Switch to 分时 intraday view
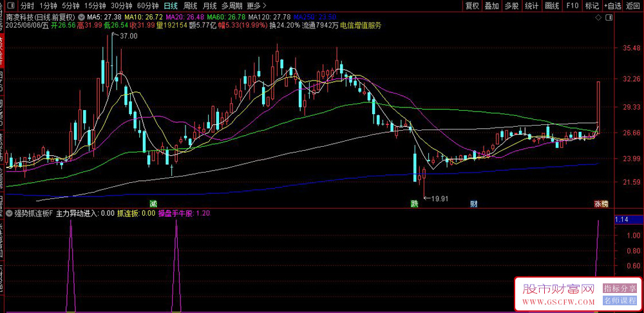 click(28, 6)
